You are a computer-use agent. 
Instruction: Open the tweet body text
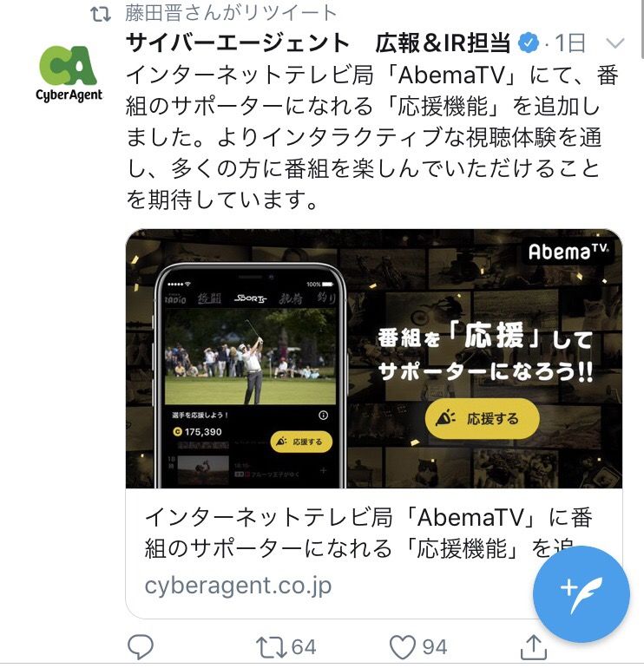[372, 138]
